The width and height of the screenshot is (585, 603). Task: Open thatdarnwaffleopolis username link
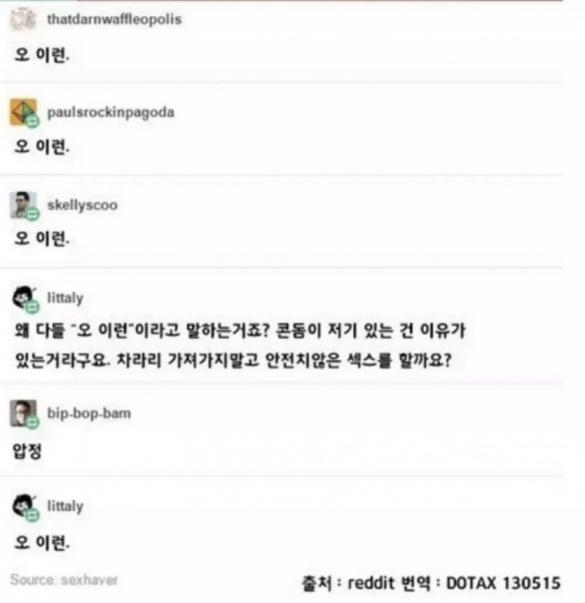(x=114, y=19)
